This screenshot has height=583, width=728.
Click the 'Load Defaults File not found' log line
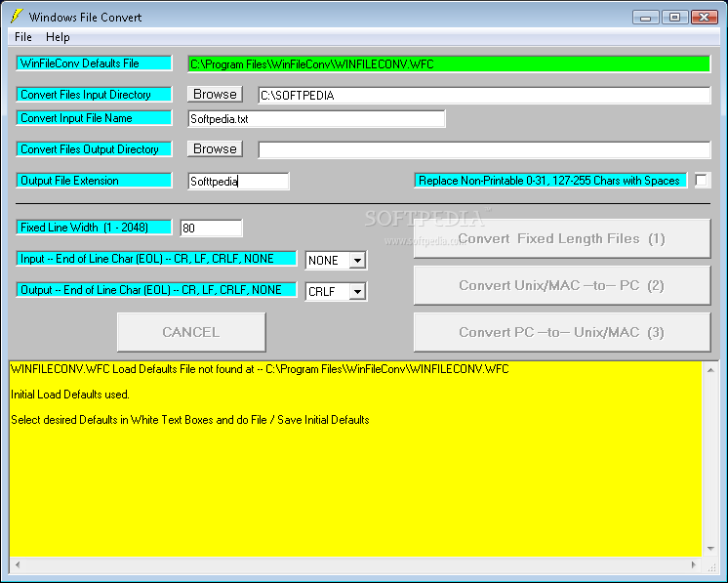pos(260,369)
